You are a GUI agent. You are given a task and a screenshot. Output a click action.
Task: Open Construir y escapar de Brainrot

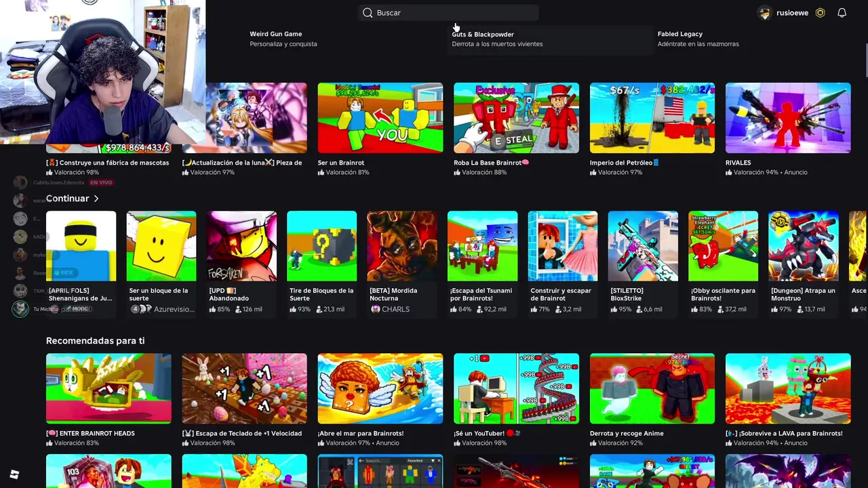(563, 264)
